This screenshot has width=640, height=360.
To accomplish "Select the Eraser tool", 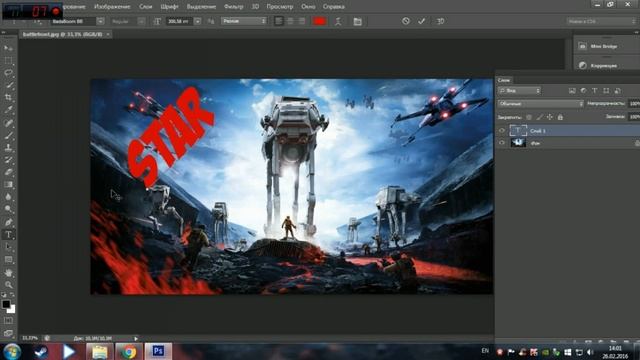I will click(8, 172).
